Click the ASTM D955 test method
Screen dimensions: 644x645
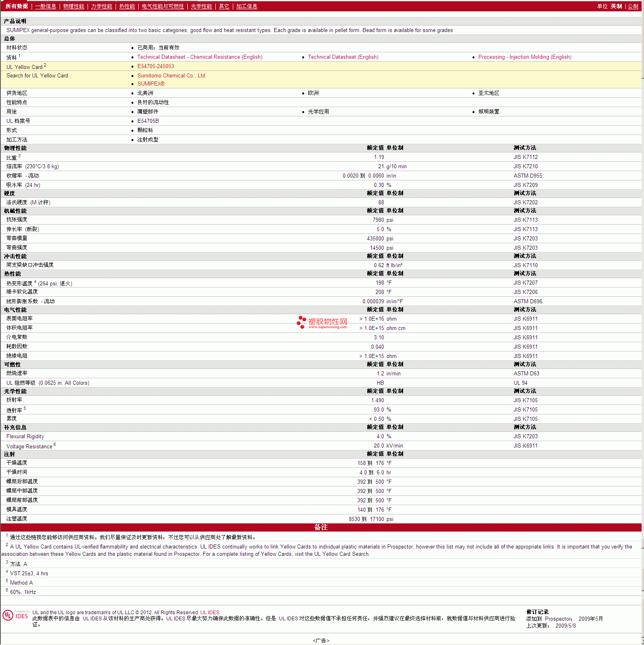point(528,176)
